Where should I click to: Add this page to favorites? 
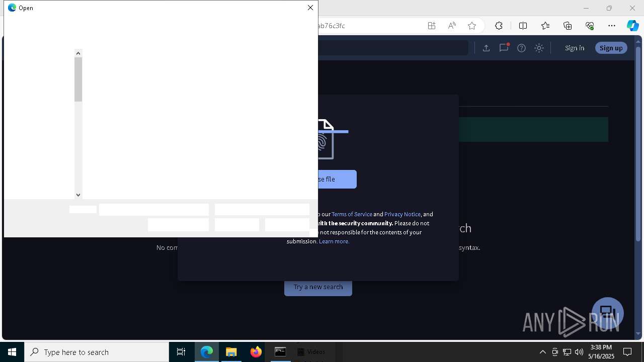click(472, 26)
